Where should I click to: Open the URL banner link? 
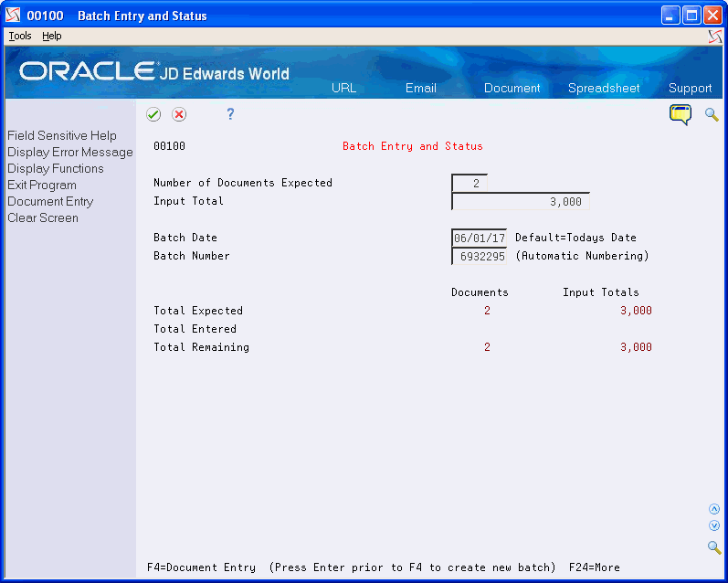pos(343,88)
